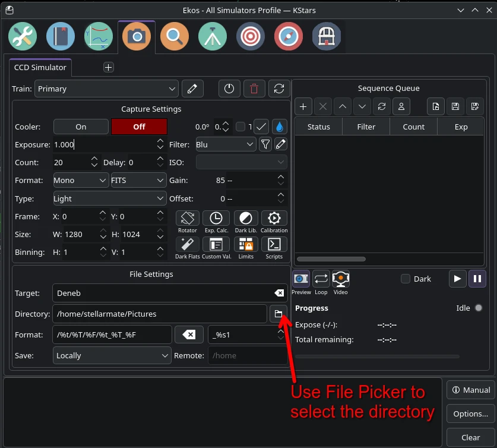Expand the Train dropdown showing Primary
This screenshot has width=497, height=448.
[106, 89]
